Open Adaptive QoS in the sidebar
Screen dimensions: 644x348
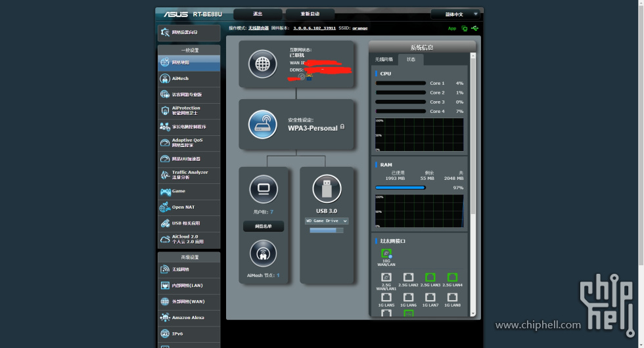[x=189, y=143]
